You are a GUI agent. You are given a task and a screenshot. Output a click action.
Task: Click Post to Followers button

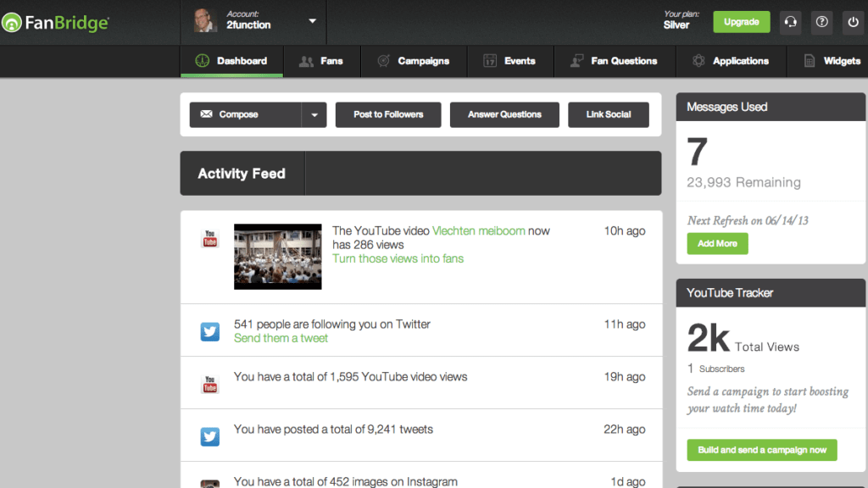point(388,114)
